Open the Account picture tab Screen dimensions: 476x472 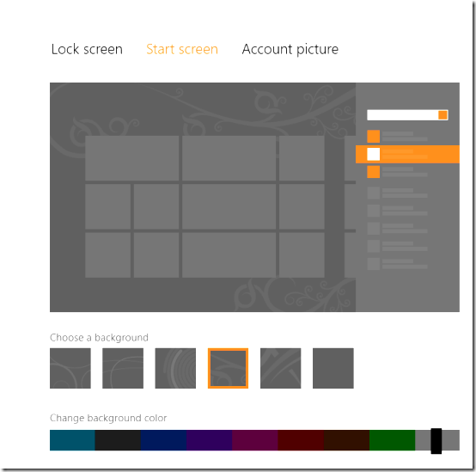point(290,49)
